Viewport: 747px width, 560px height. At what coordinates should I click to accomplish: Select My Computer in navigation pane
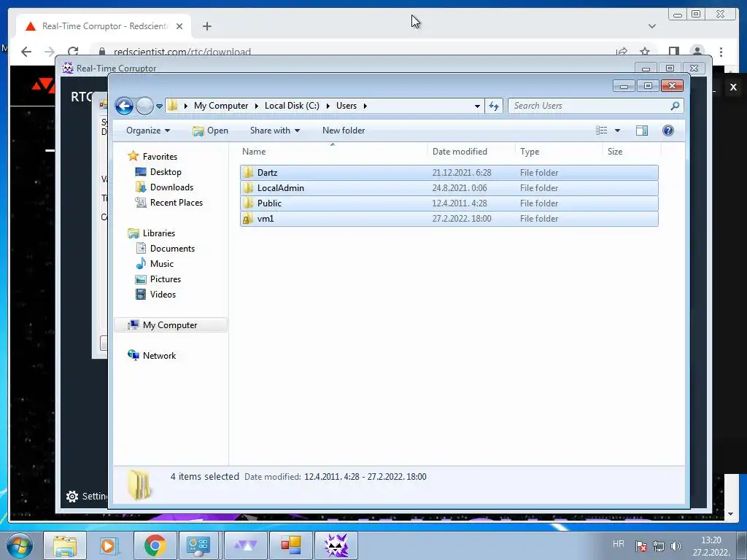coord(170,324)
